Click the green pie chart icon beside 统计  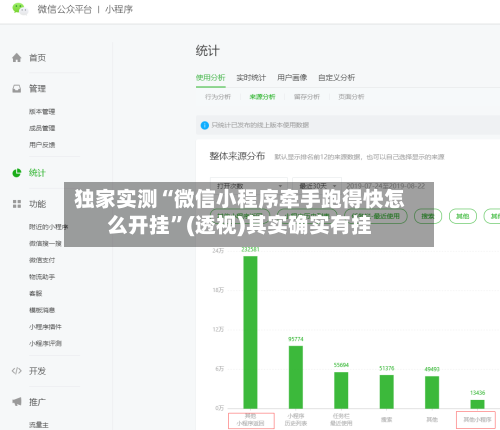[17, 173]
